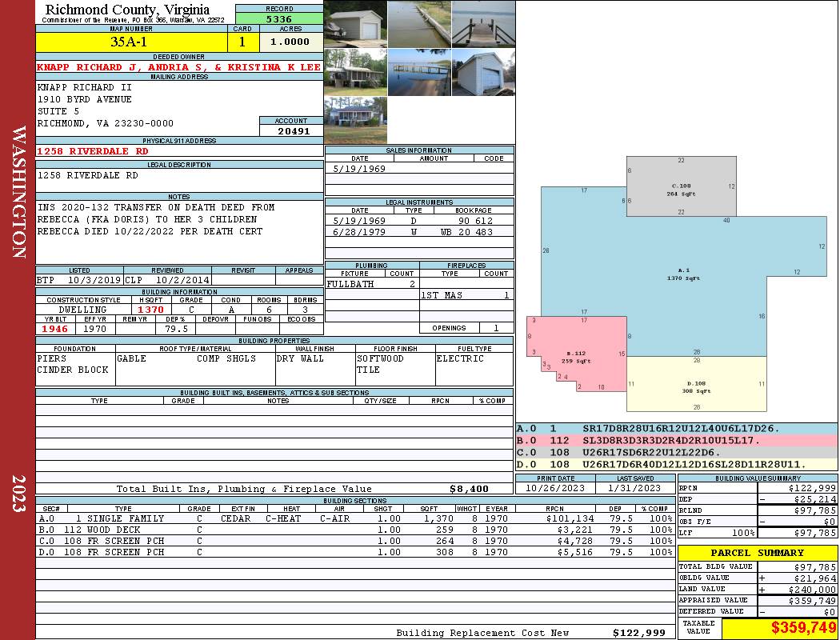Click account number 20491
This screenshot has width=840, height=640.
click(x=294, y=130)
